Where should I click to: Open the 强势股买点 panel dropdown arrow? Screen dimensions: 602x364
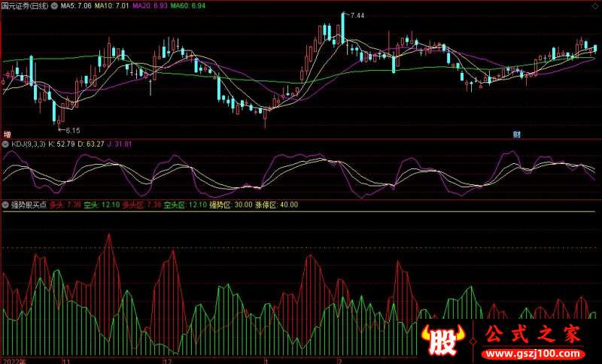coord(6,205)
